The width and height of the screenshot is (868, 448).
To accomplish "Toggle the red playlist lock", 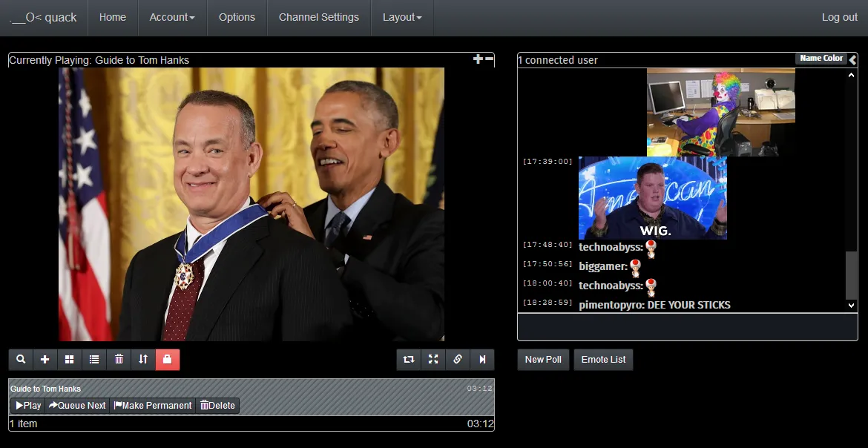I will (x=168, y=359).
